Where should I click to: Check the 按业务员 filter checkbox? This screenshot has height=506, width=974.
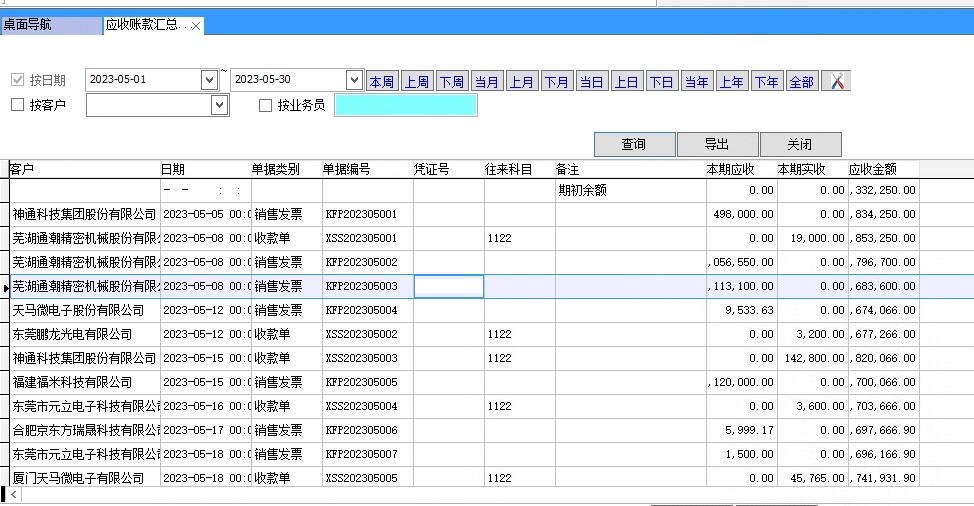[266, 105]
